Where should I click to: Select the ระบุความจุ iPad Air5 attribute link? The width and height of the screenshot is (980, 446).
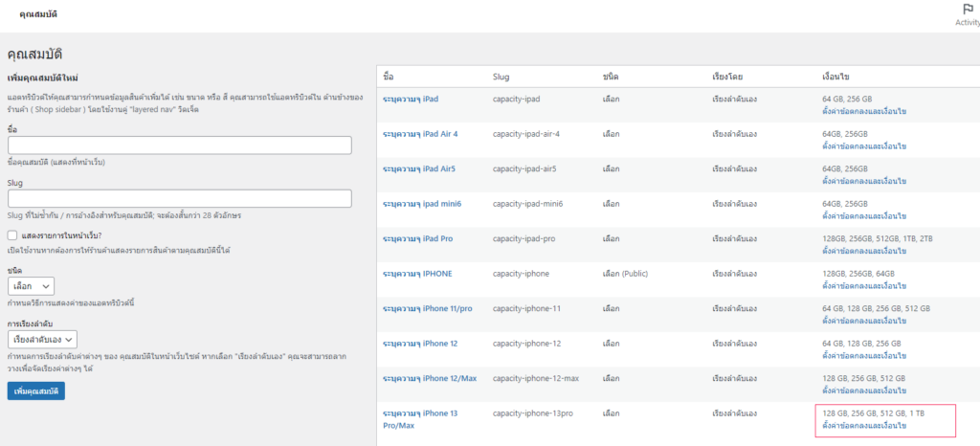pyautogui.click(x=418, y=168)
